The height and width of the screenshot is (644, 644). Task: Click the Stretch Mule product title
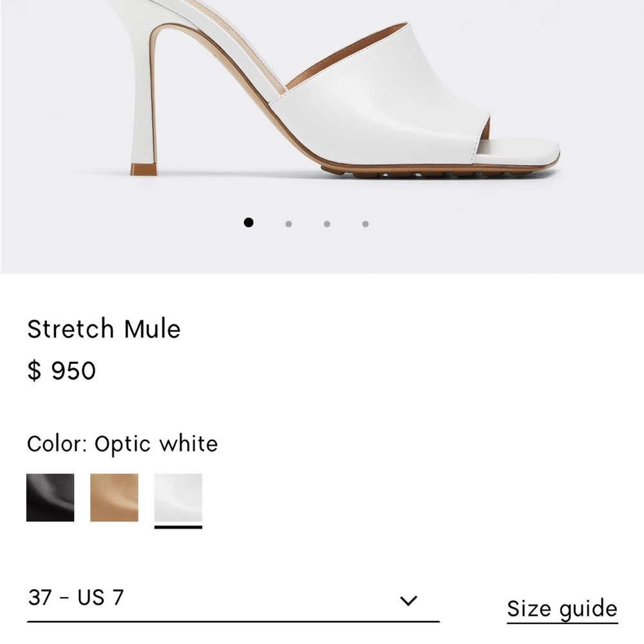pyautogui.click(x=103, y=328)
